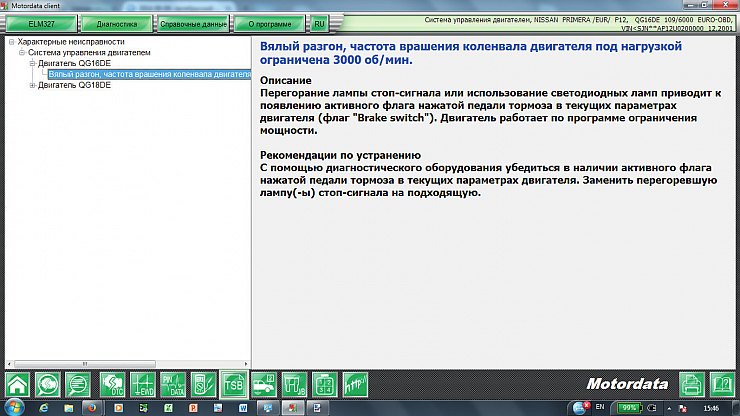Viewport: 740px width, 416px height.
Task: Click the blue Вялый разгон title
Action: (x=471, y=53)
